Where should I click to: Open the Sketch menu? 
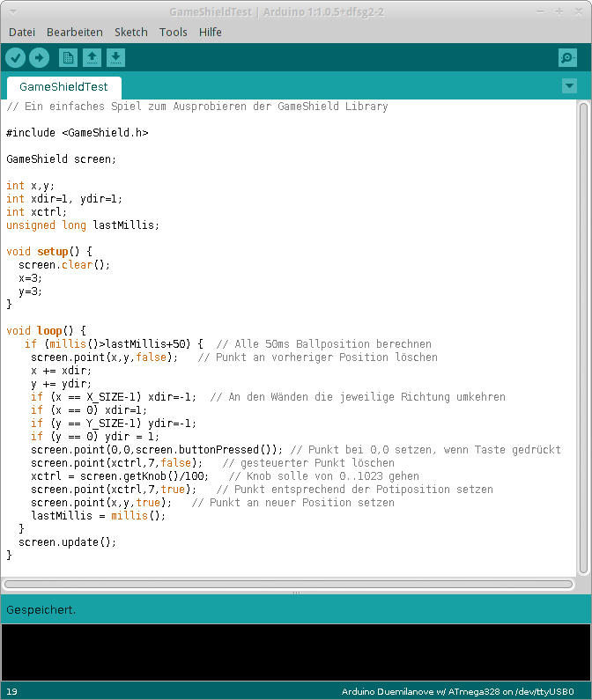coord(131,32)
